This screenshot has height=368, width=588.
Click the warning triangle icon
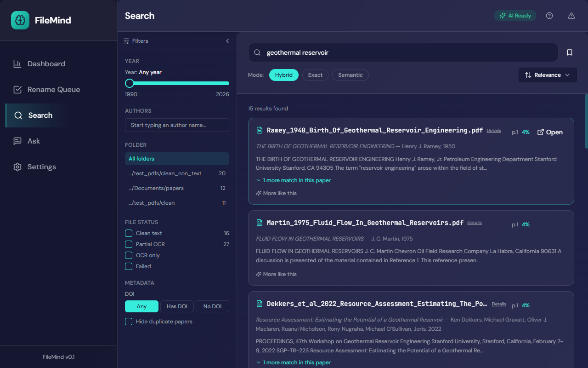pyautogui.click(x=571, y=15)
